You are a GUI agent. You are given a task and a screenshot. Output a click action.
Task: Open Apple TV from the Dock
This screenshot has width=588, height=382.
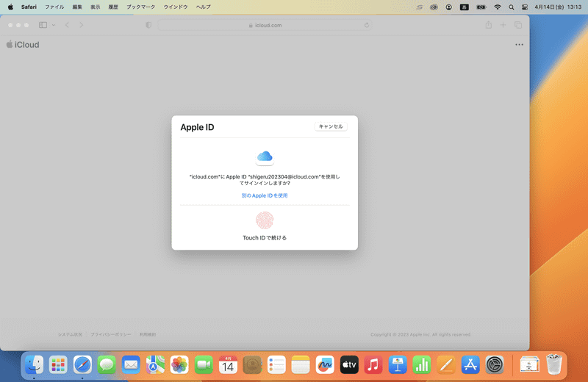pyautogui.click(x=349, y=365)
